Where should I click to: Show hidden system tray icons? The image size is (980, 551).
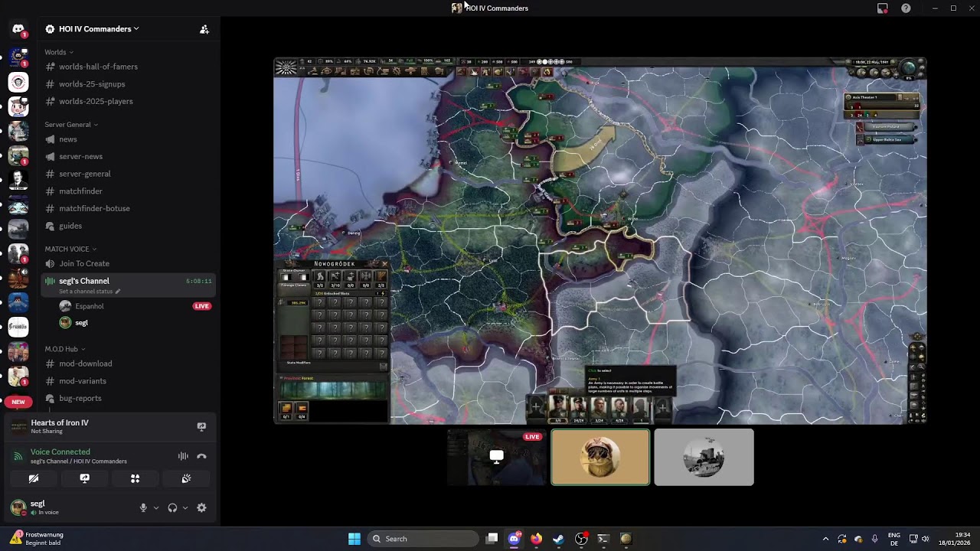(x=825, y=539)
